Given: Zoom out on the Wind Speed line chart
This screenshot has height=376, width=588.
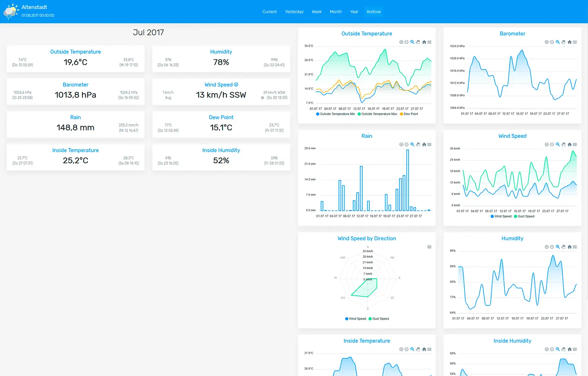Looking at the screenshot, I should pos(552,145).
